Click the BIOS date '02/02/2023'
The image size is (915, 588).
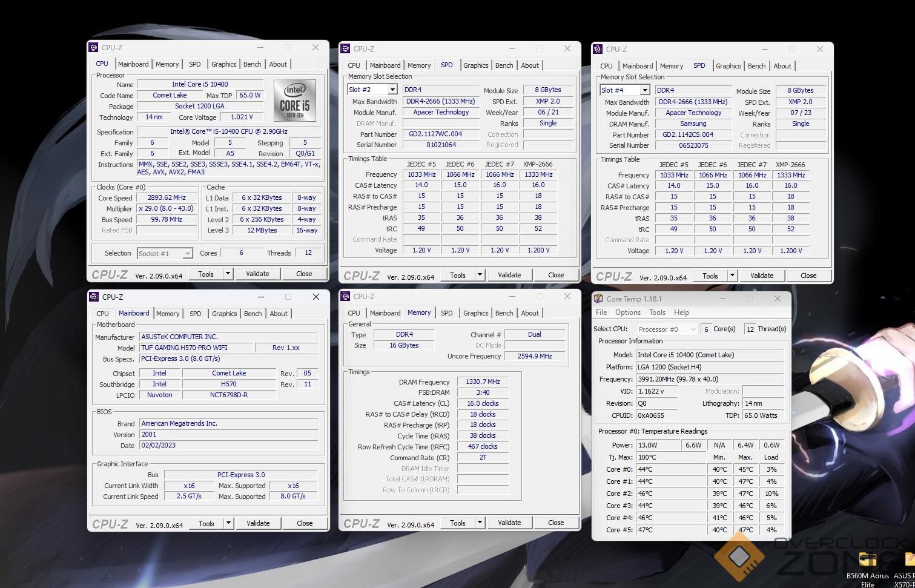pos(229,445)
